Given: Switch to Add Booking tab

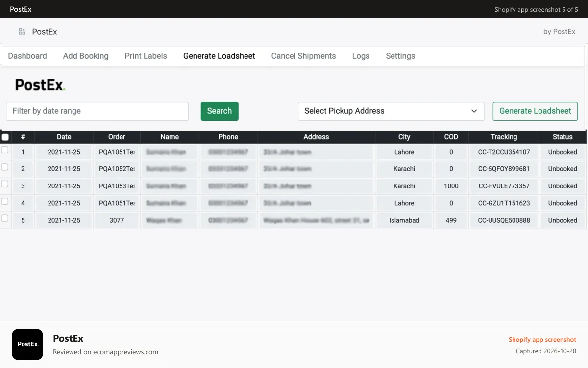Looking at the screenshot, I should (x=86, y=56).
